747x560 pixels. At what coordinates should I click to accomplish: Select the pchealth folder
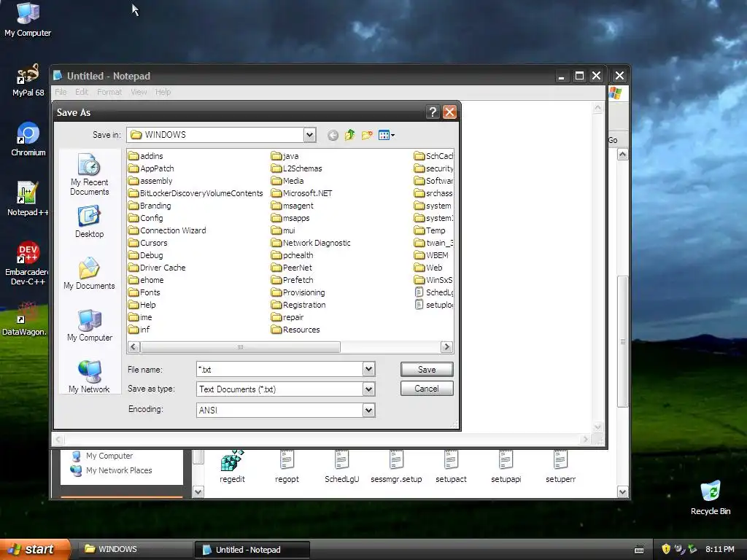293,255
